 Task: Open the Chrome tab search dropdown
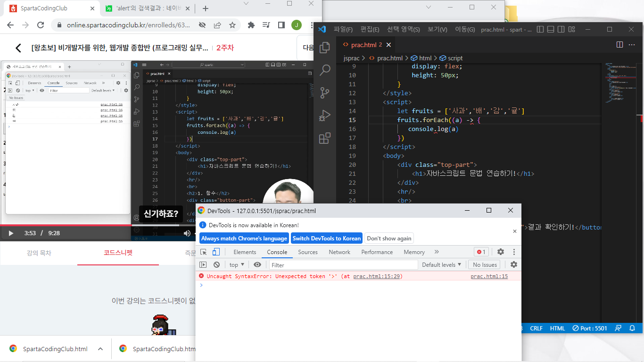pyautogui.click(x=246, y=3)
